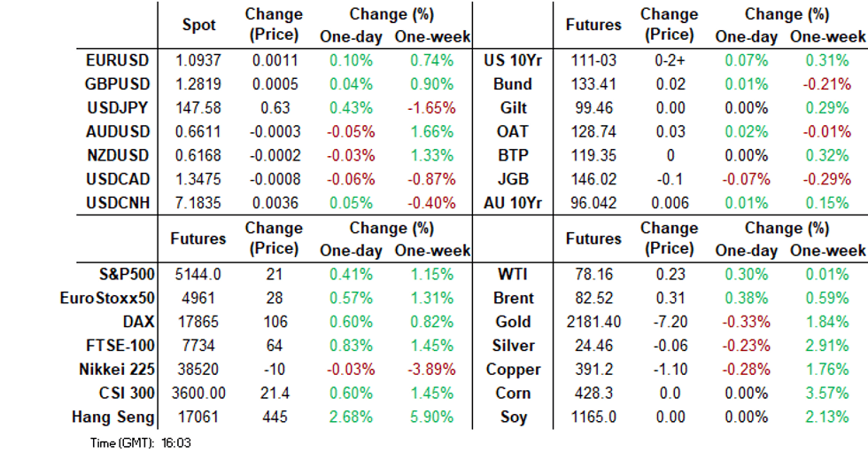Viewport: 868px width, 453px height.
Task: Select the USDJPY spot value 147.58
Action: click(x=198, y=107)
